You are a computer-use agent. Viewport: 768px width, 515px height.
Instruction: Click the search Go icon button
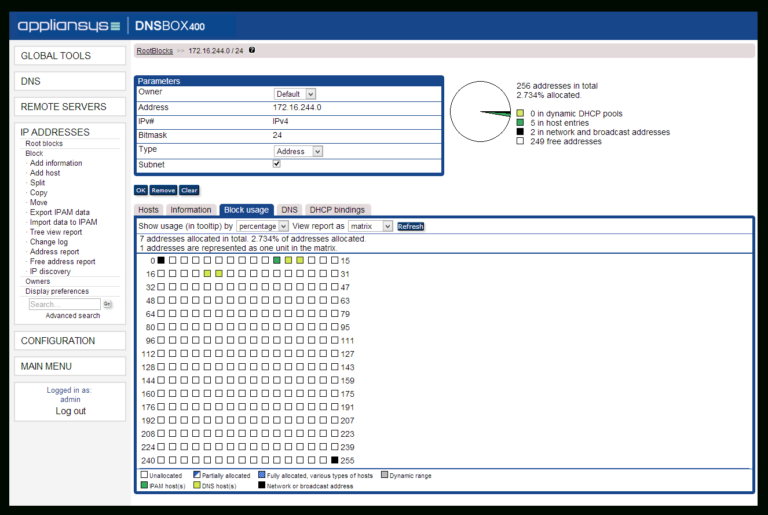(108, 304)
